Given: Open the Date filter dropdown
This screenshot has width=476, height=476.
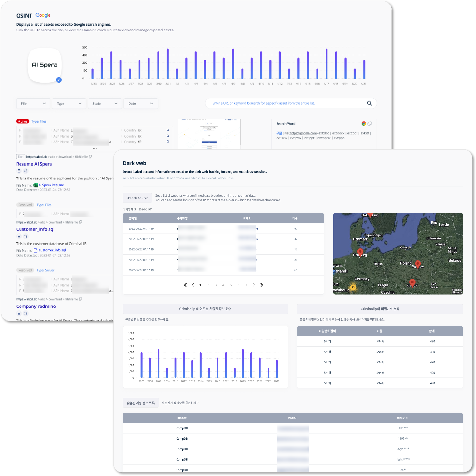Looking at the screenshot, I should [140, 103].
